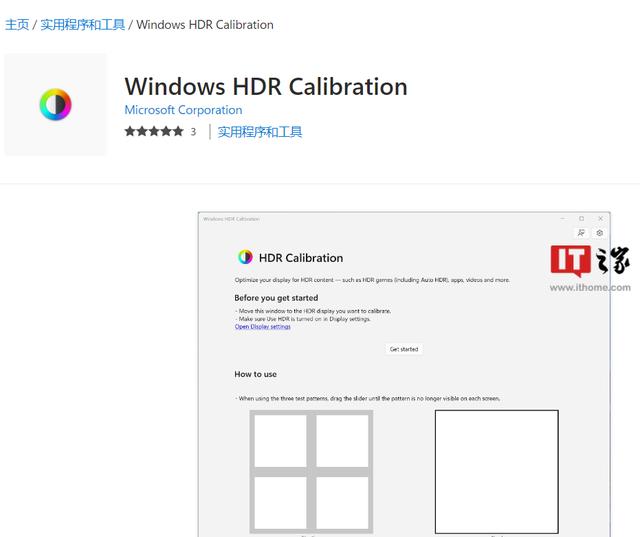Open the Display settings link

click(262, 327)
